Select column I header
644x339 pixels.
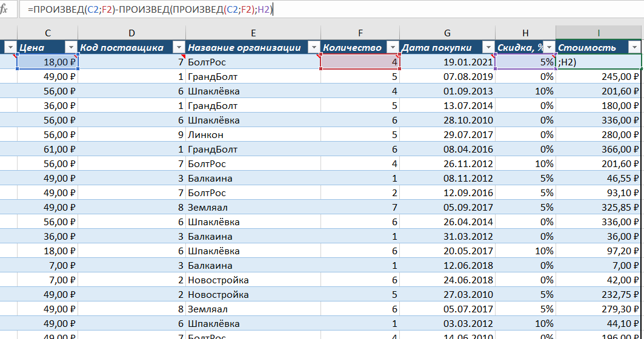click(599, 33)
